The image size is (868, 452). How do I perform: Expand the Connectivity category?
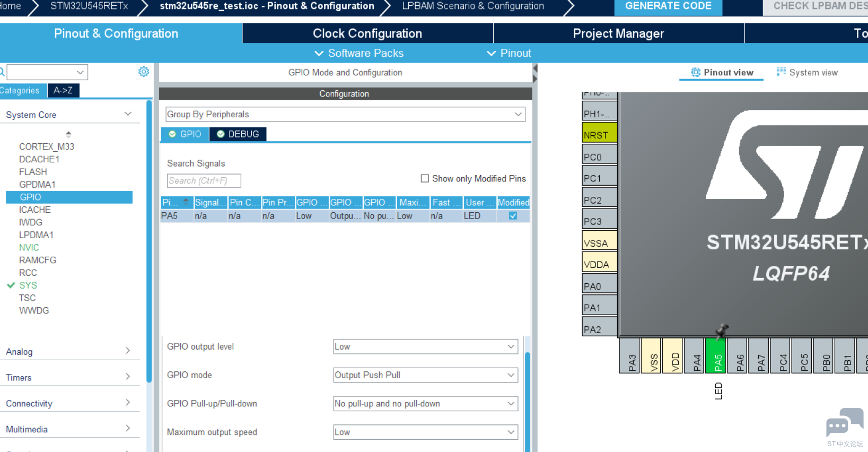point(128,403)
